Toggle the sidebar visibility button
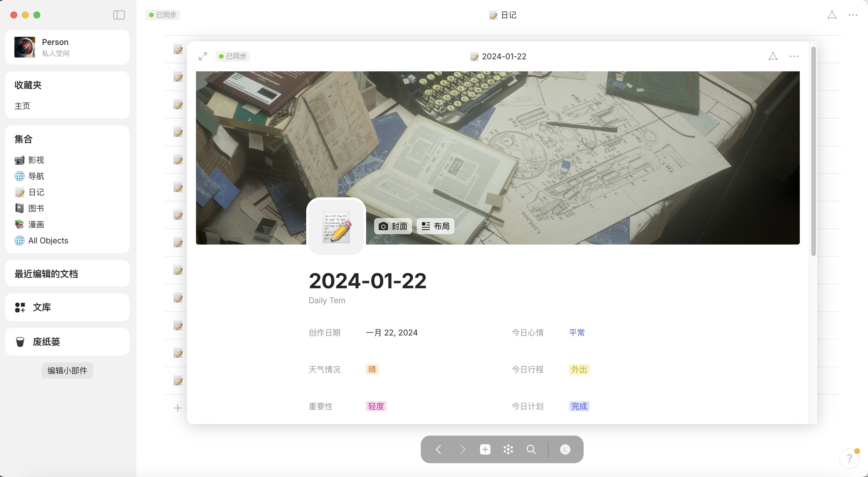Image resolution: width=868 pixels, height=477 pixels. (119, 15)
